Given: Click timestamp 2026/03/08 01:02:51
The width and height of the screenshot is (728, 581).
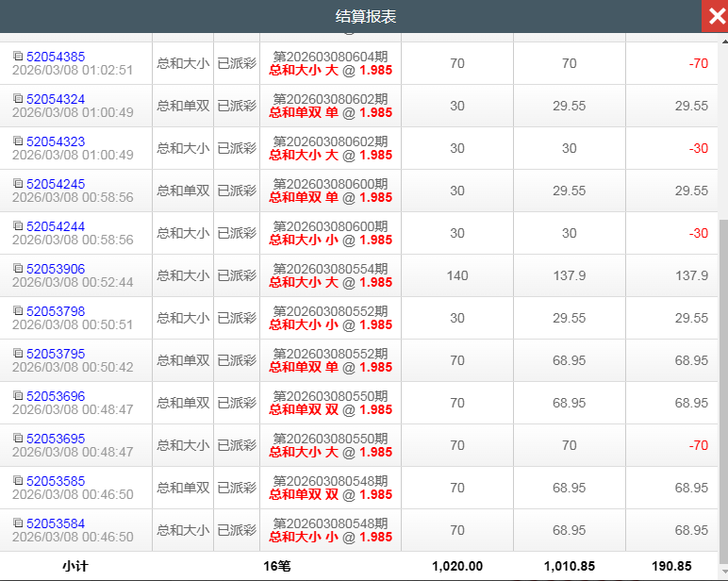Looking at the screenshot, I should pos(73,70).
